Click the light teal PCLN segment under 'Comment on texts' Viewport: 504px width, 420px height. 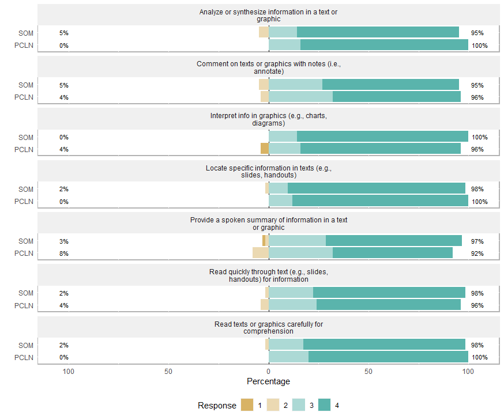click(300, 97)
